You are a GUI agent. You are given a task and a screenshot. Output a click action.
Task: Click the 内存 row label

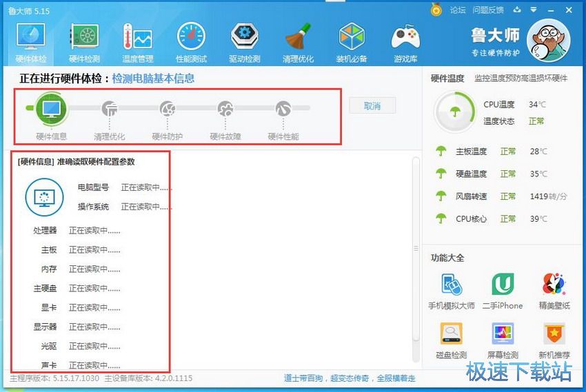point(49,269)
